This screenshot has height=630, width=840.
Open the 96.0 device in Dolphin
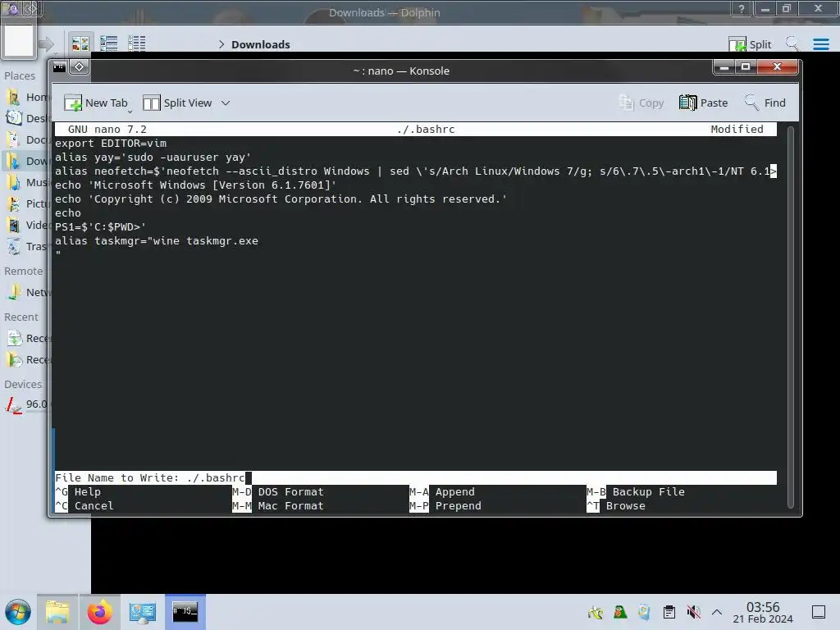27,404
